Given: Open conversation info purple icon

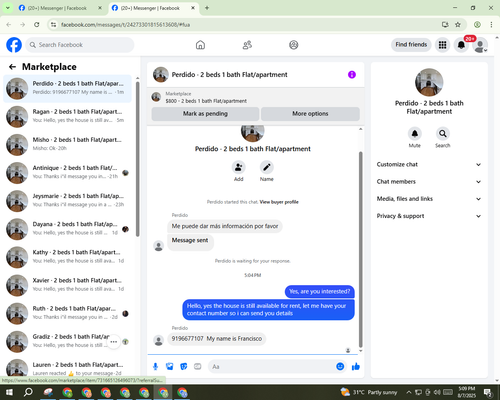Looking at the screenshot, I should tap(352, 75).
